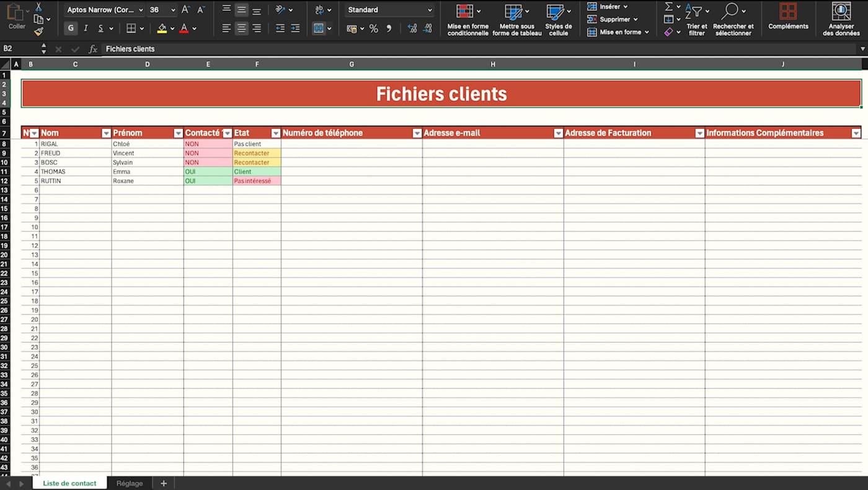Align text to vertical middle
Screen dimensions: 868x490
(x=241, y=9)
